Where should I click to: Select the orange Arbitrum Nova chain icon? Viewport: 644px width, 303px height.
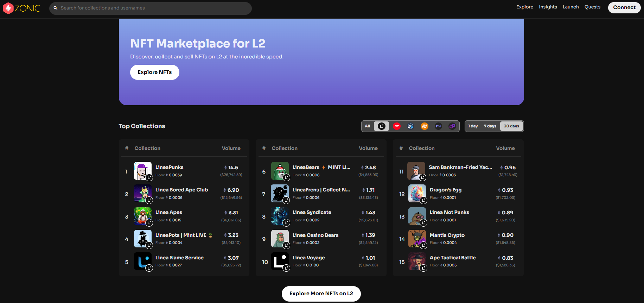coord(425,126)
